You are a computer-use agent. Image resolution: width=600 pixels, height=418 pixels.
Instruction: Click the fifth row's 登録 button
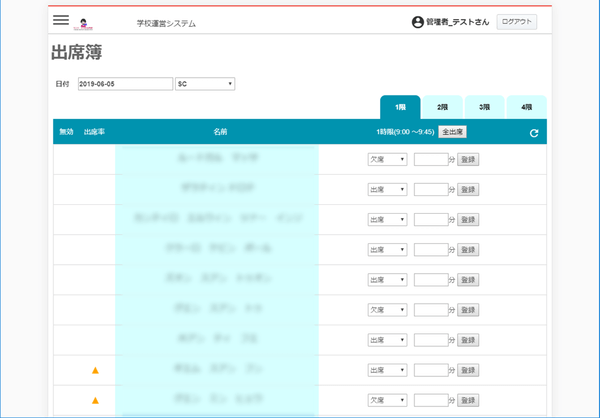click(x=468, y=280)
